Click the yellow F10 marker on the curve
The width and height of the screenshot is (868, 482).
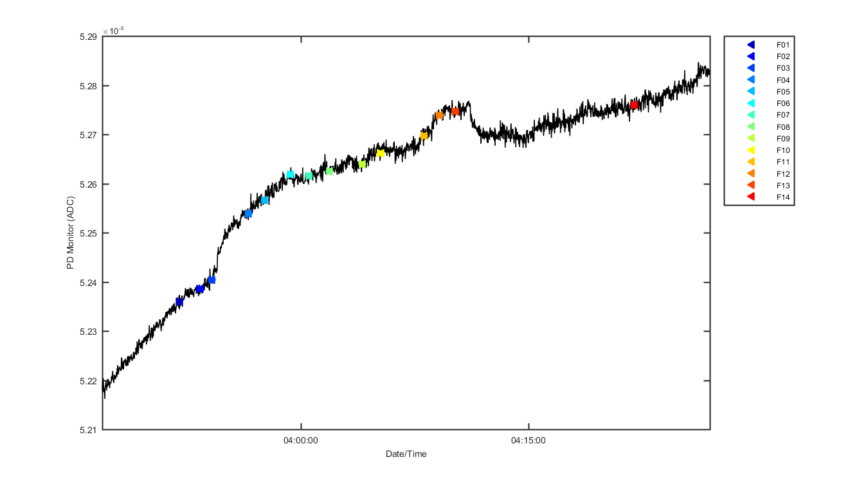click(x=380, y=153)
